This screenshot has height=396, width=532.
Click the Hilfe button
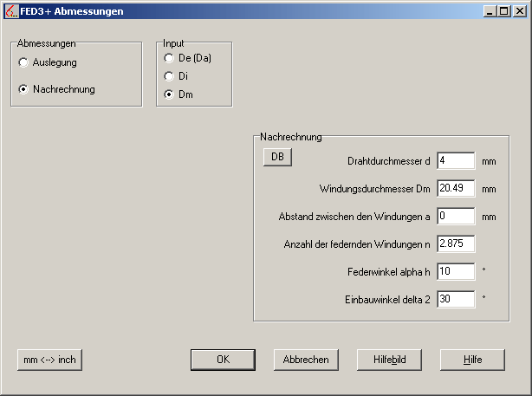point(472,360)
